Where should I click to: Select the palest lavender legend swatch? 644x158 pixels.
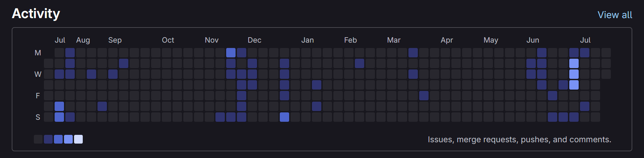[78, 139]
